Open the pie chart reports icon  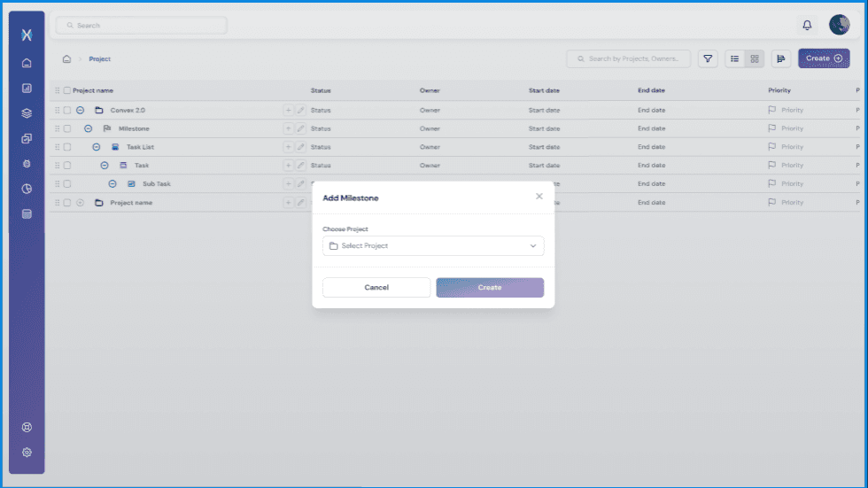click(x=27, y=189)
